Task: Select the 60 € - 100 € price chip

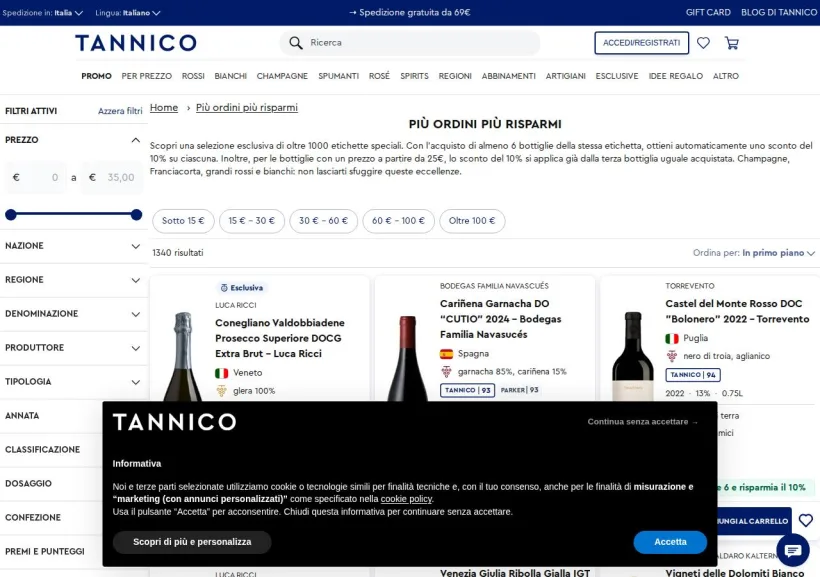Action: (x=398, y=221)
